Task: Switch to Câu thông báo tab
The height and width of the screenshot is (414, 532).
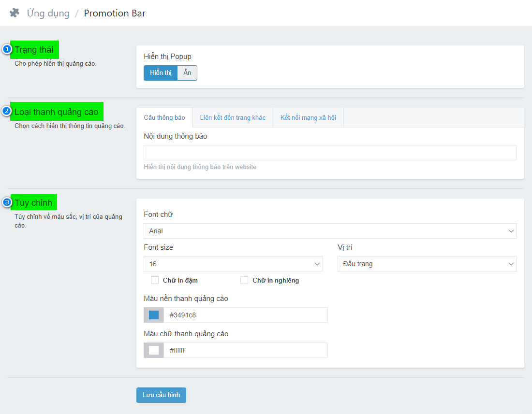Action: point(164,117)
